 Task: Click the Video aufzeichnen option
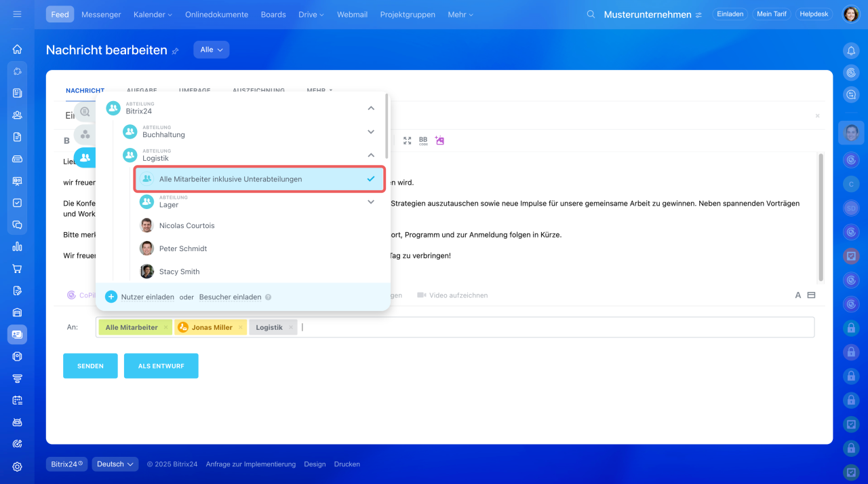pyautogui.click(x=452, y=295)
